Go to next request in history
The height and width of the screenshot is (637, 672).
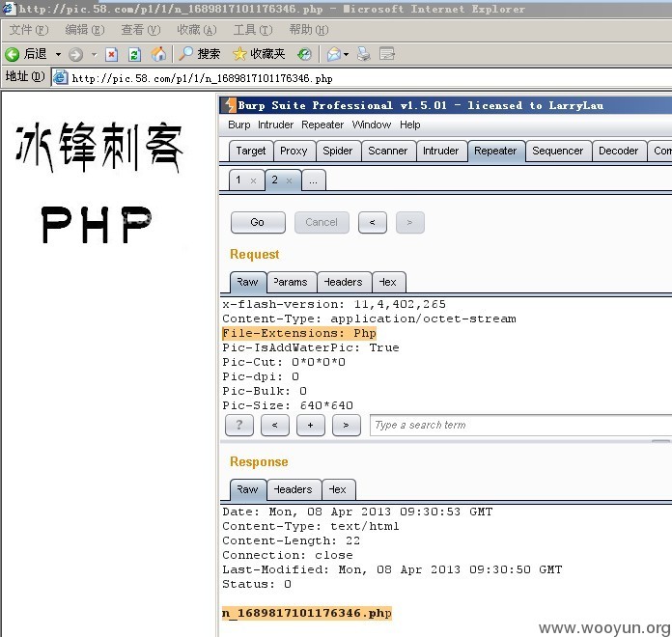[410, 222]
